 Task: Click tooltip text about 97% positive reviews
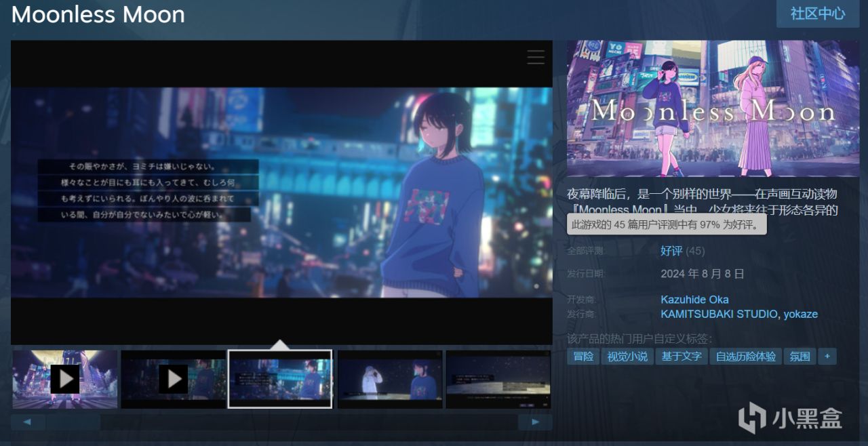(666, 225)
